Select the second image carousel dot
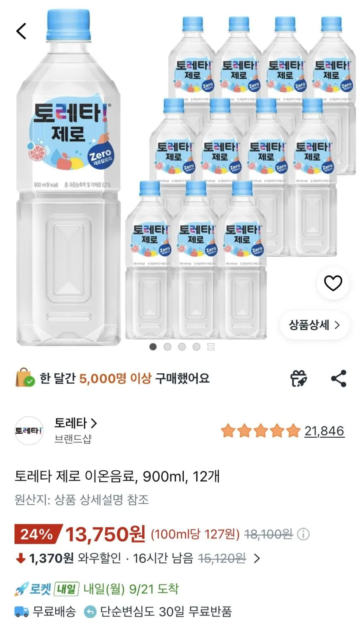This screenshot has height=634, width=364. (x=167, y=346)
